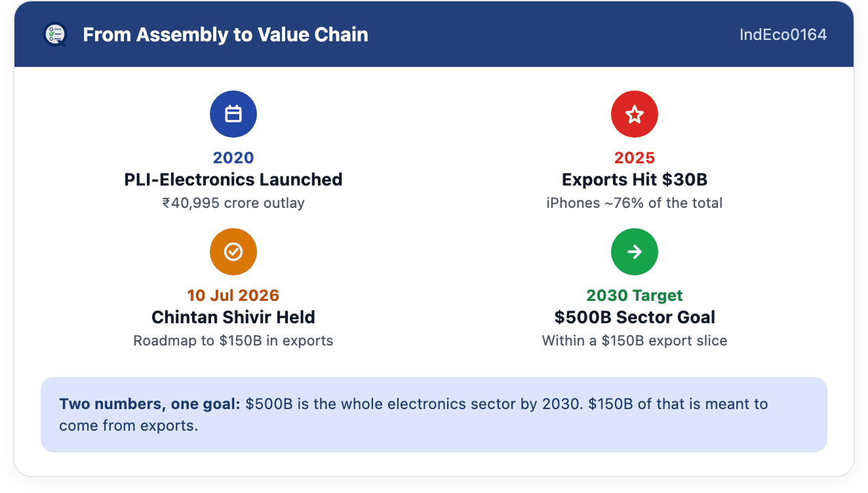Screen dimensions: 868x493
Task: Open the PLI-Electronics Launched heading
Action: 233,180
